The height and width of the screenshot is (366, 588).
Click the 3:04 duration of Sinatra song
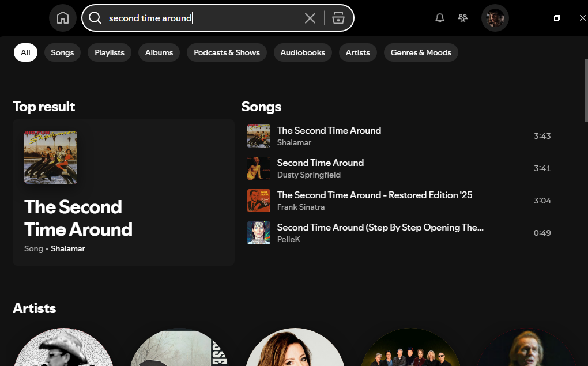coord(542,201)
